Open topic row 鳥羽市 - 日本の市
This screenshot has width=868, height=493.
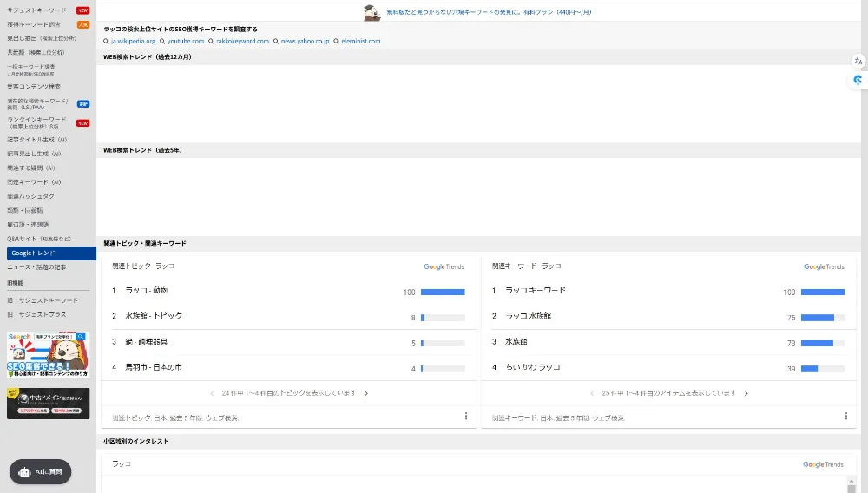[288, 368]
